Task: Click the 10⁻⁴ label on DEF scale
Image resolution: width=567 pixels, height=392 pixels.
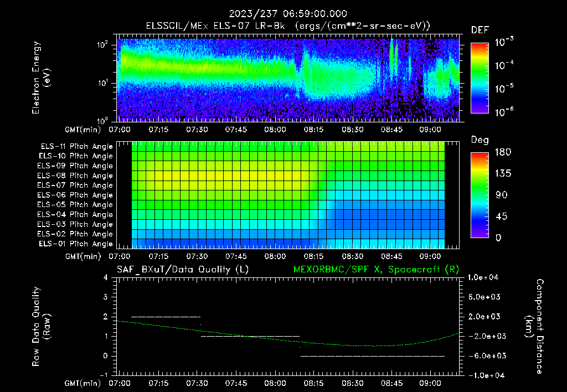Action: 504,65
